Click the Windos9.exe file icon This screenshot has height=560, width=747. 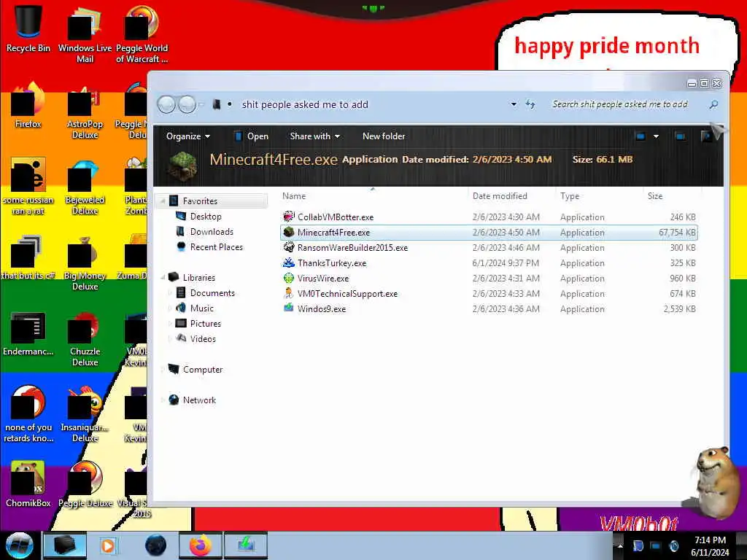coord(289,308)
